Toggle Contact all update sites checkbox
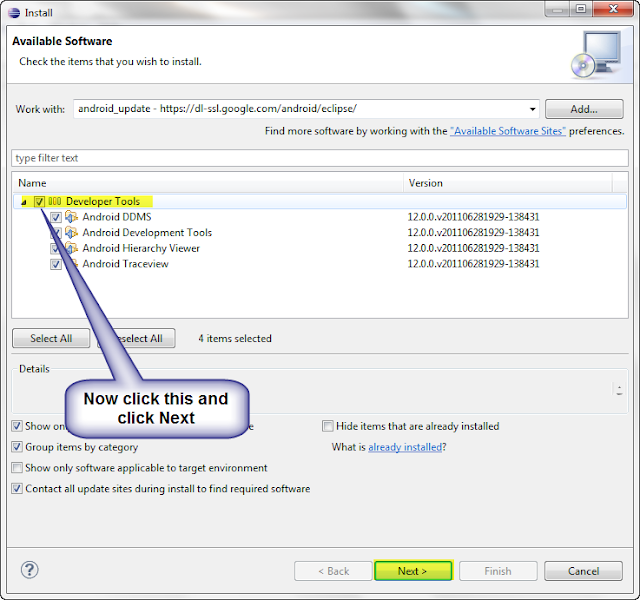 pyautogui.click(x=17, y=489)
